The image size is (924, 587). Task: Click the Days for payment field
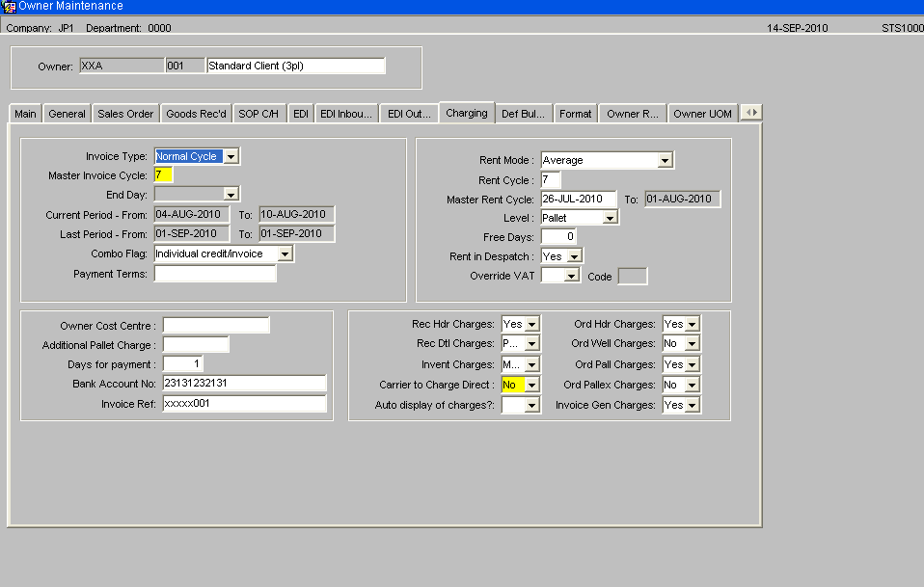182,363
